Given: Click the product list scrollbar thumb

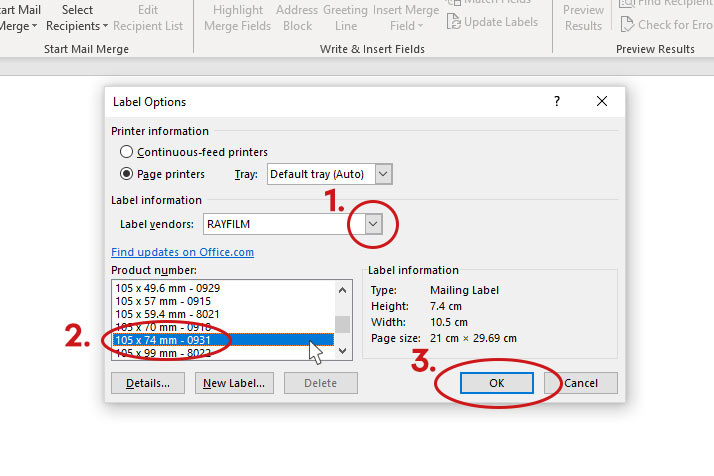Looking at the screenshot, I should (343, 324).
